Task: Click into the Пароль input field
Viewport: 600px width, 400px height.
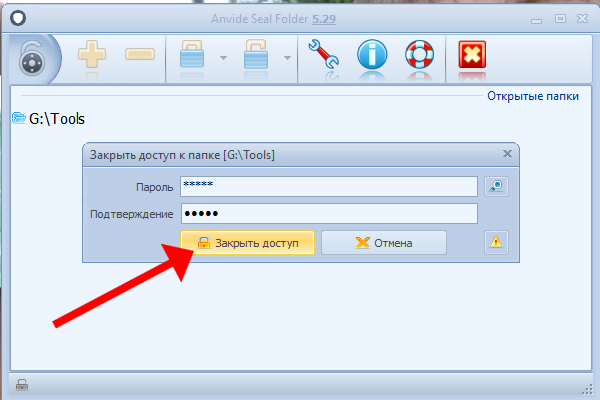Action: pos(328,186)
